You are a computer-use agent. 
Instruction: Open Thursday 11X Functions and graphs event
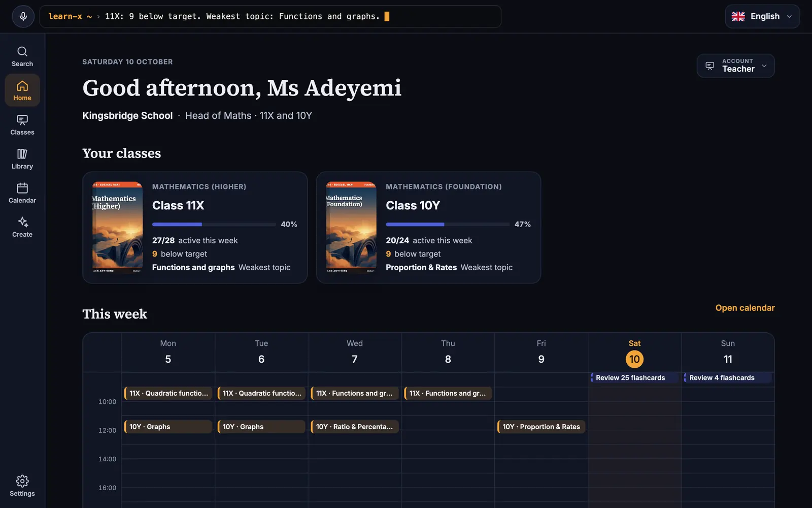[448, 393]
